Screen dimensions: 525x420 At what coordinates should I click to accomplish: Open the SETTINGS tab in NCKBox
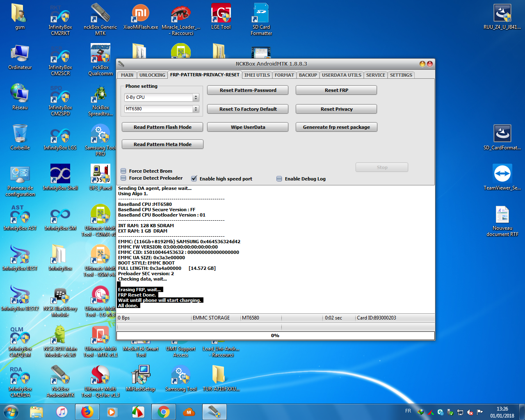pyautogui.click(x=401, y=75)
